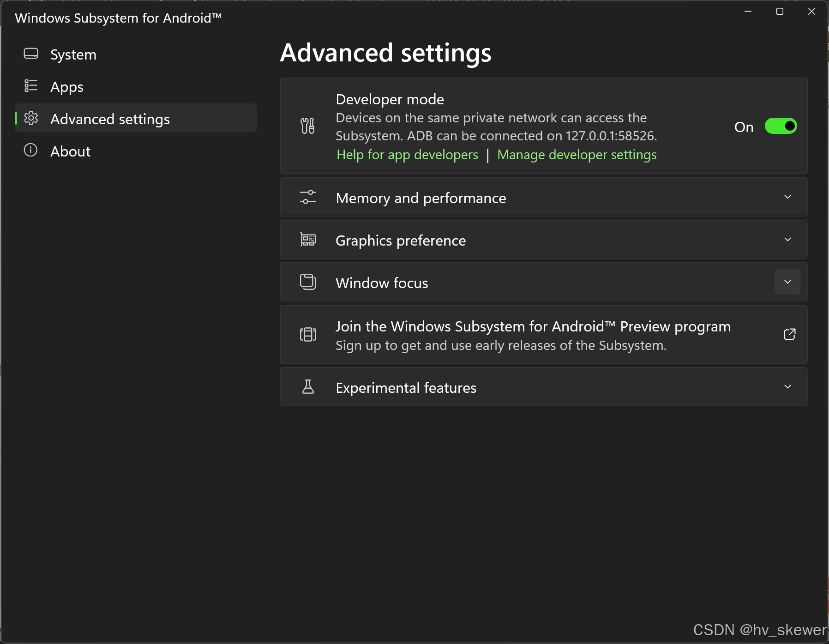Select Advanced settings in the sidebar

tap(136, 119)
